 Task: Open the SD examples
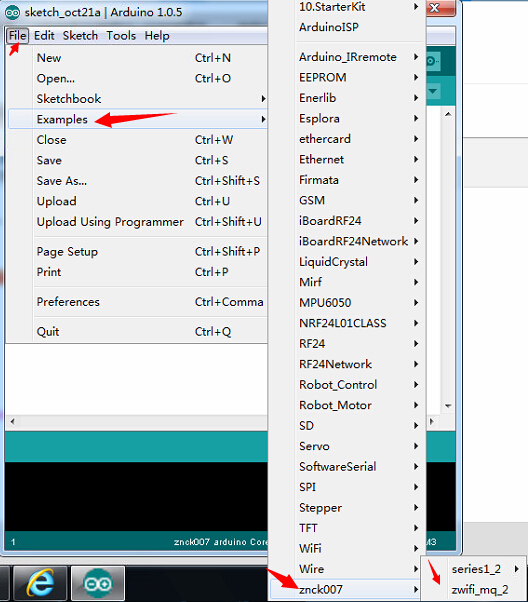click(x=347, y=425)
